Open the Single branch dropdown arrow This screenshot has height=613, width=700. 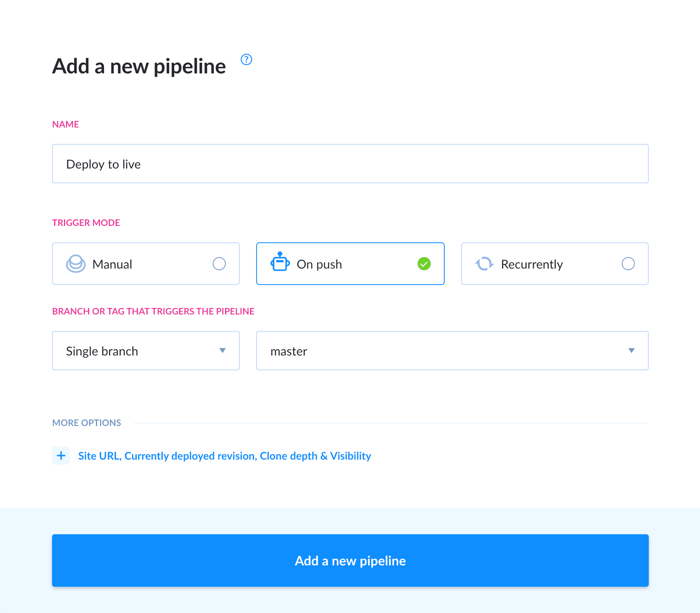(x=223, y=351)
